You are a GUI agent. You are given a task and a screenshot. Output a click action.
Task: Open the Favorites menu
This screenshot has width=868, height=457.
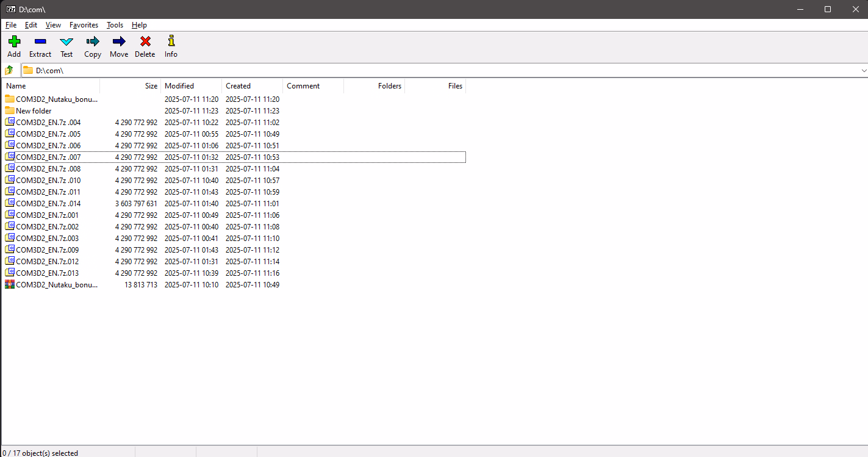84,25
